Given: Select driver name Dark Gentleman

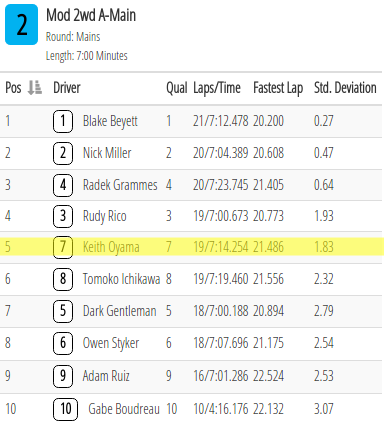Looking at the screenshot, I should (x=119, y=311).
